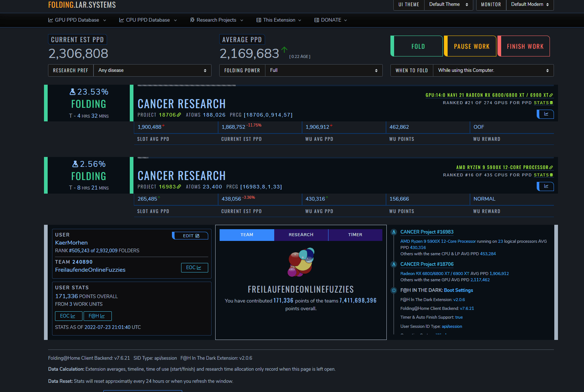
Task: Open CANCER Project #16983 timeline link
Action: (x=427, y=232)
